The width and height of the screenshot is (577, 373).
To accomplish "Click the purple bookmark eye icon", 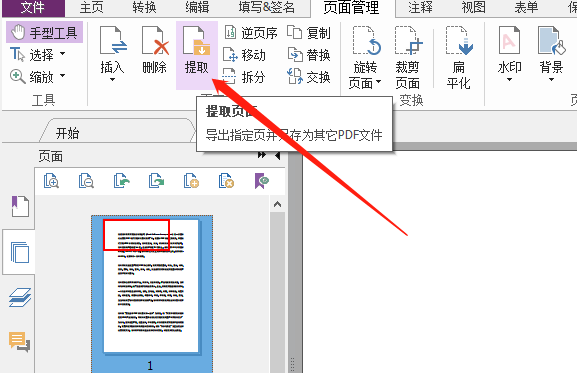I will click(x=262, y=181).
